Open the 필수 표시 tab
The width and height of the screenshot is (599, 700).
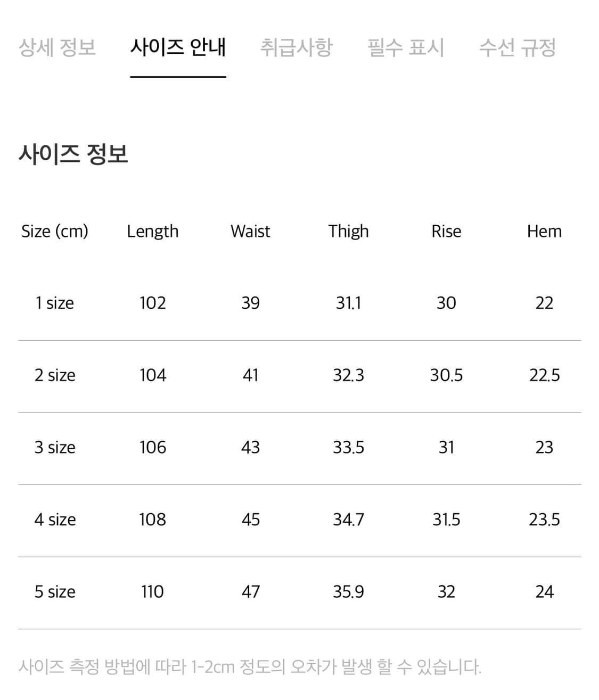405,48
